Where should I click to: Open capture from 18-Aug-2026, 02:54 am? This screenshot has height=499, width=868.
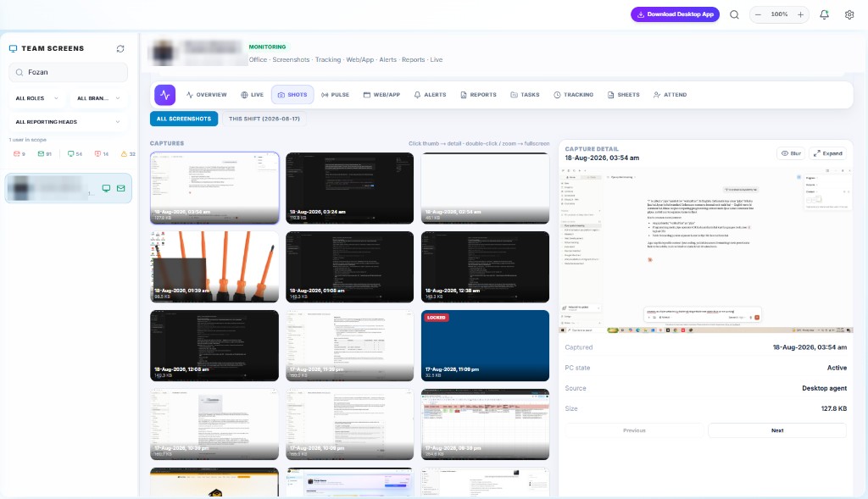tap(485, 188)
